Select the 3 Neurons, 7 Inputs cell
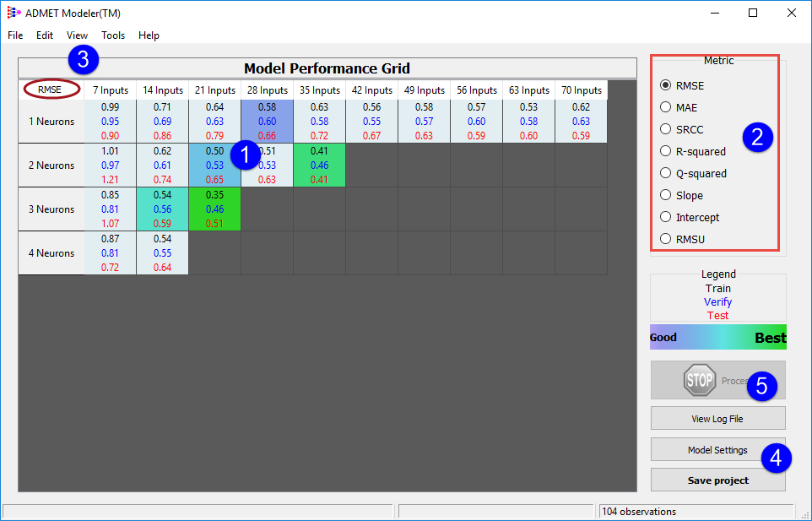The height and width of the screenshot is (521, 812). 111,209
